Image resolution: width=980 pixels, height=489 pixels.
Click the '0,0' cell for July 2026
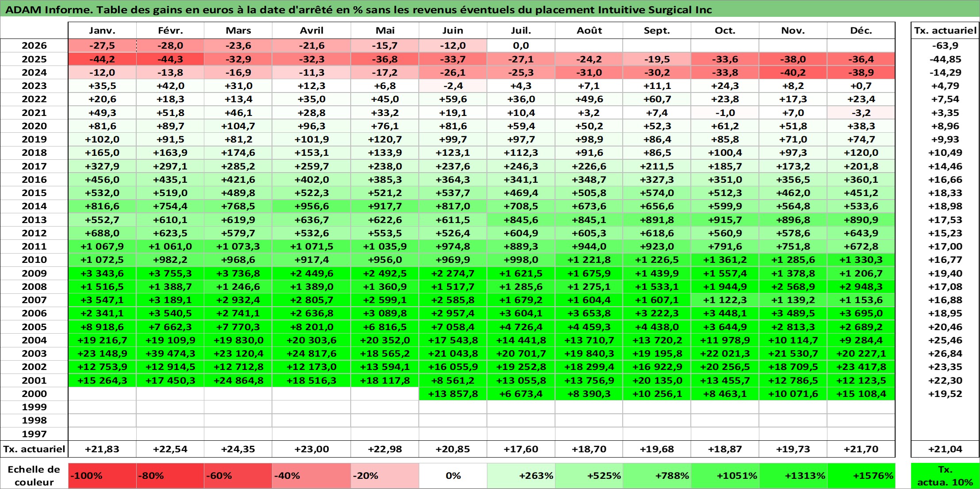point(521,46)
